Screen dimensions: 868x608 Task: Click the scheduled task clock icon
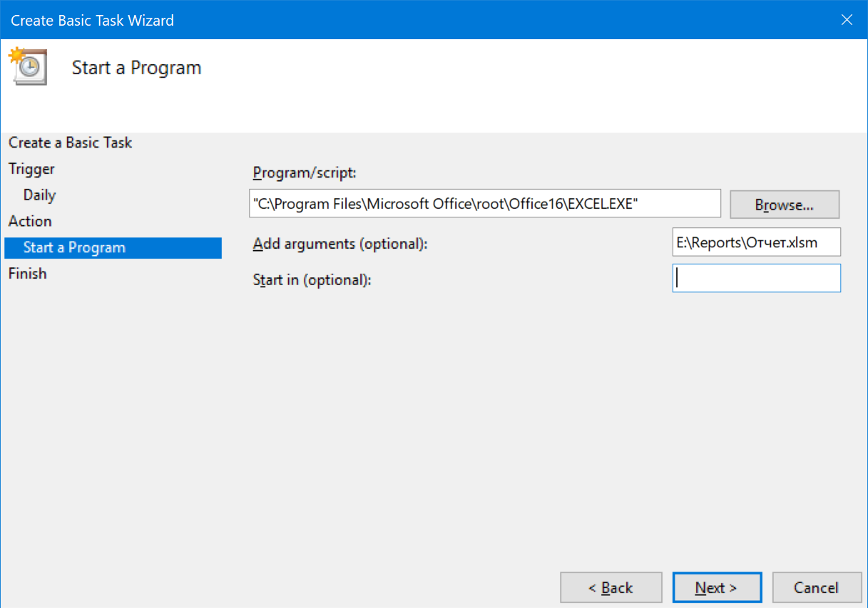[28, 66]
